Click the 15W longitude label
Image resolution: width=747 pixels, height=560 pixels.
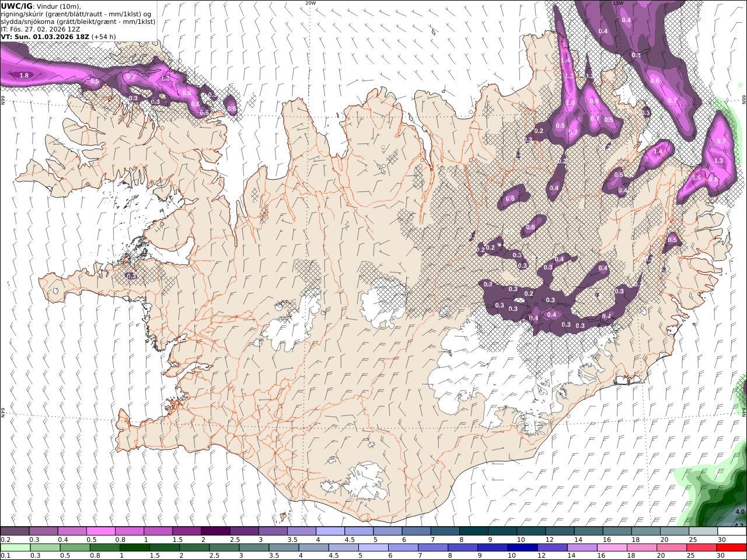coord(618,3)
